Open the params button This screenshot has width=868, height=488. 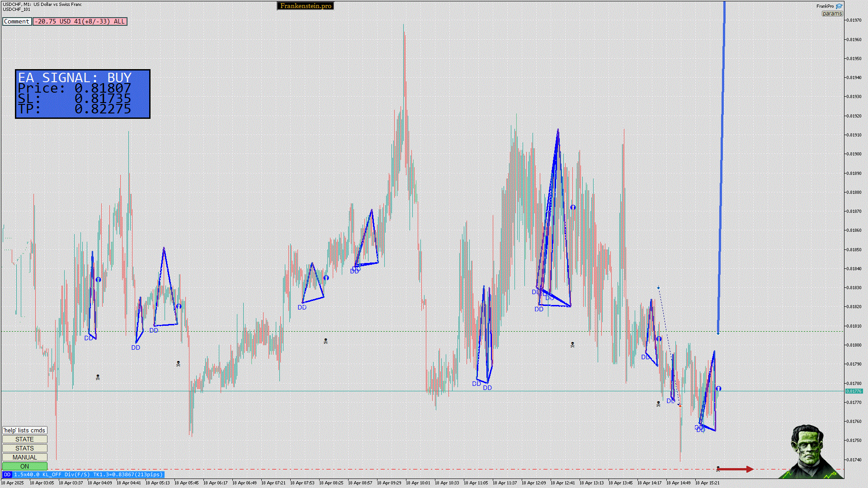pos(832,14)
